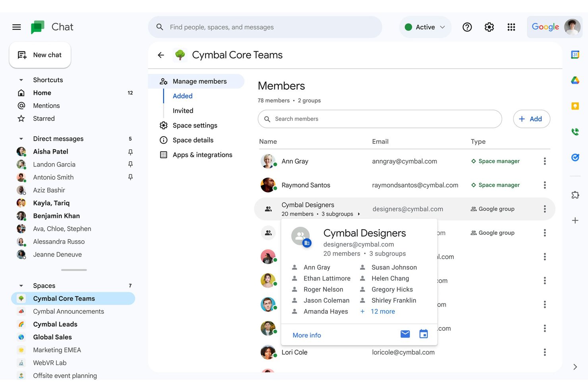Screen dimensions: 588x392
Task: Open more options for Cymbal Designers row
Action: click(x=545, y=209)
